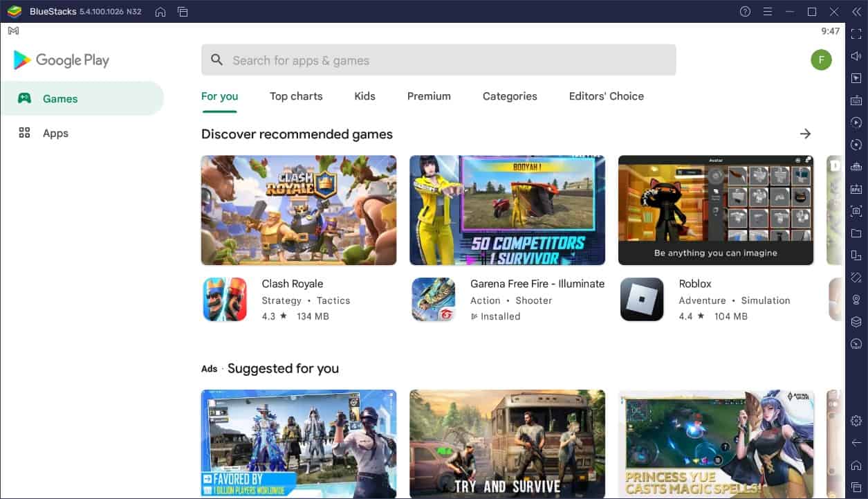The width and height of the screenshot is (868, 499).
Task: Open BlueStacks help question mark icon
Action: click(x=745, y=12)
